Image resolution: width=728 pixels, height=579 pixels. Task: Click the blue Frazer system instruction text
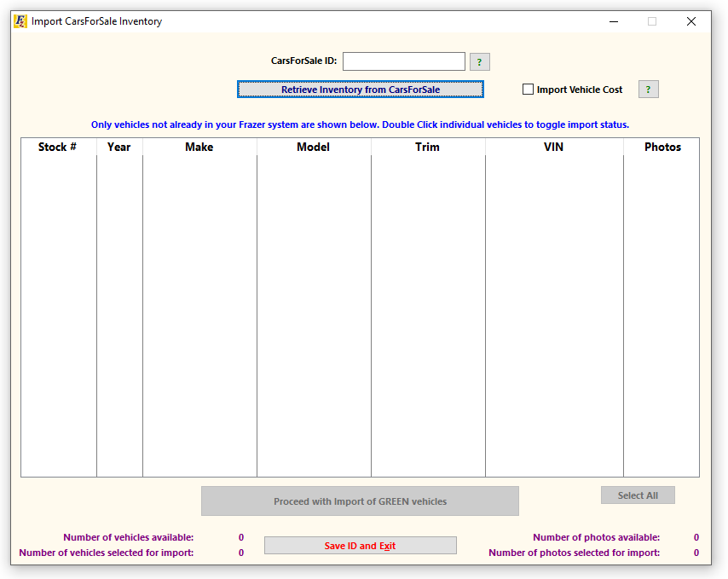[x=360, y=124]
